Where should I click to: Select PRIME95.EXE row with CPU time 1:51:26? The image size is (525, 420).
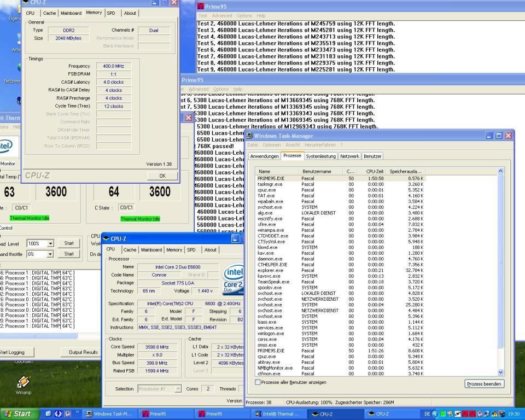pyautogui.click(x=341, y=351)
